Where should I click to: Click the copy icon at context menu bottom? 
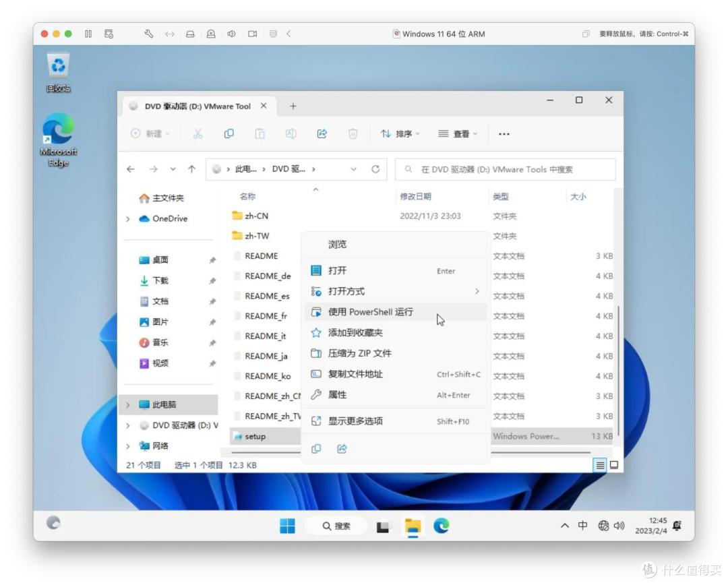point(316,448)
